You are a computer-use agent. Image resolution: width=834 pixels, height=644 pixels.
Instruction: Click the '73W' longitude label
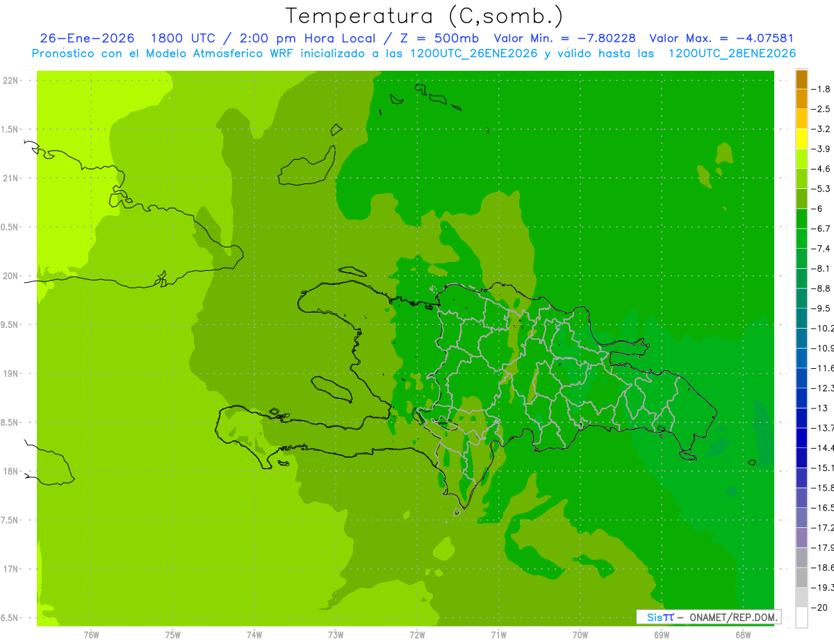(336, 634)
